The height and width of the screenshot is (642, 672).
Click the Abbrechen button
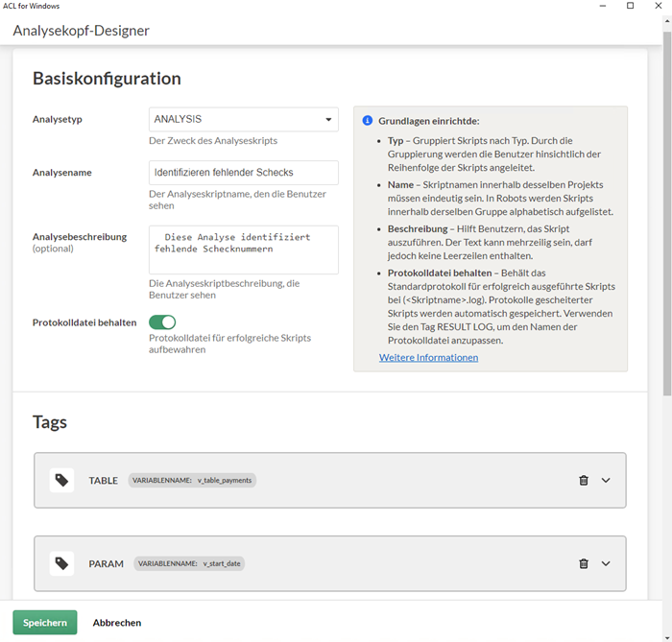(x=117, y=623)
